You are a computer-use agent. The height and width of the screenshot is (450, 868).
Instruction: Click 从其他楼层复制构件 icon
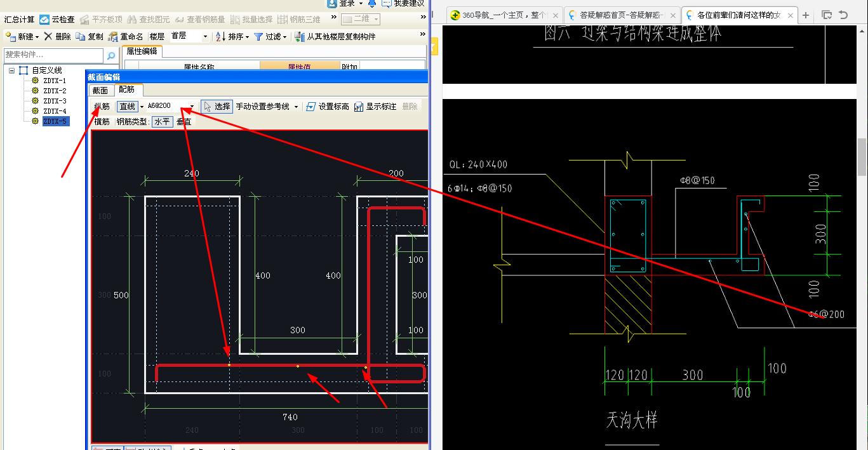tap(300, 37)
